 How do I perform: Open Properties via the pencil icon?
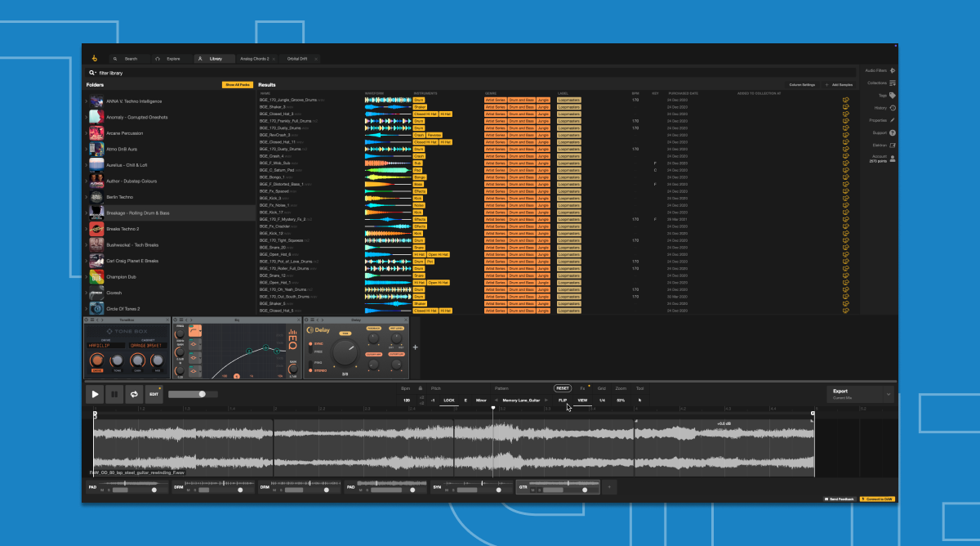892,120
